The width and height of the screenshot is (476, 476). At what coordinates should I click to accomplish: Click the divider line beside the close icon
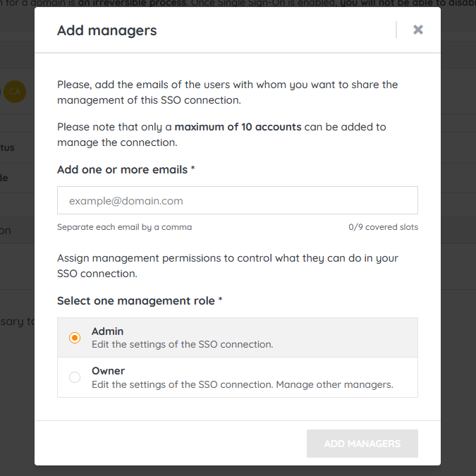pyautogui.click(x=396, y=30)
